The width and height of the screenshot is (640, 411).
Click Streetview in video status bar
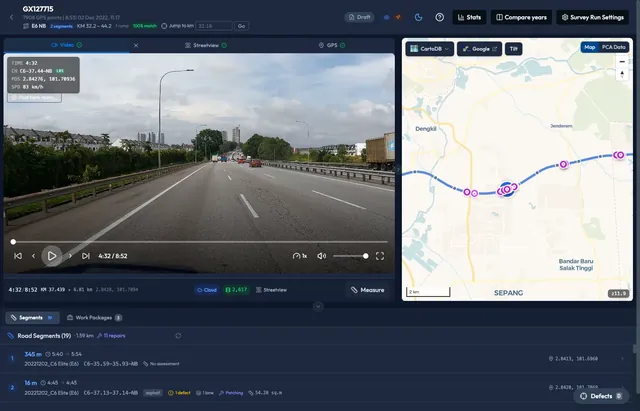(271, 290)
